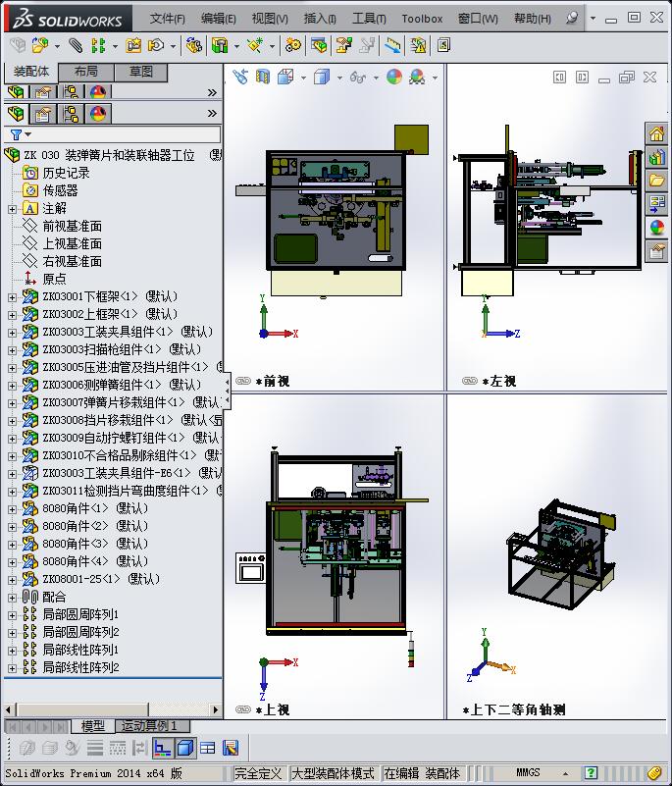Toggle the view link icon beside *左视
The image size is (672, 786).
tap(470, 381)
